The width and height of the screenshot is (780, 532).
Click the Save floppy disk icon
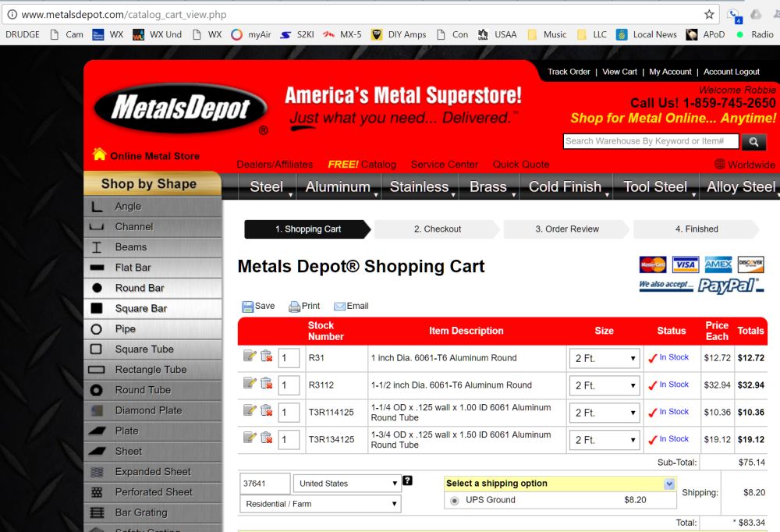(247, 307)
